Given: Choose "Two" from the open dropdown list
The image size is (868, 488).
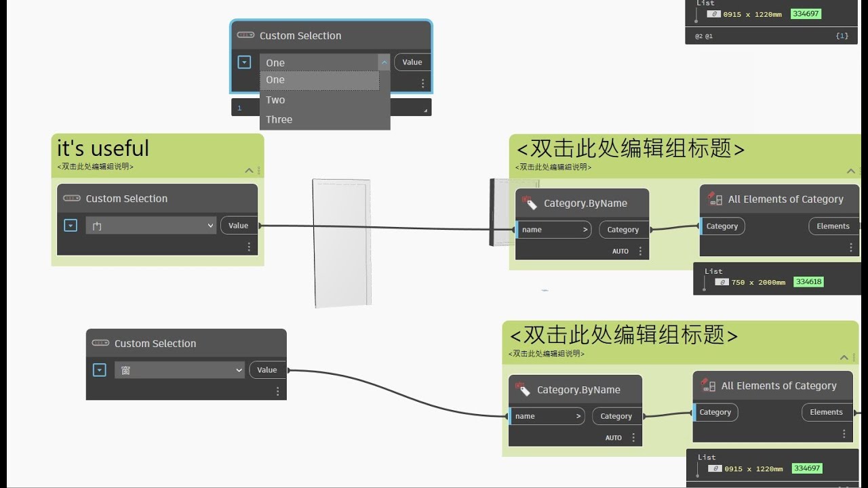Looking at the screenshot, I should click(275, 100).
